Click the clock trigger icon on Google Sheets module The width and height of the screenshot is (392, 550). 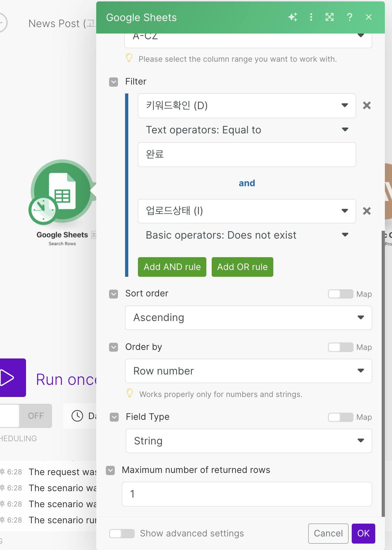(x=43, y=210)
